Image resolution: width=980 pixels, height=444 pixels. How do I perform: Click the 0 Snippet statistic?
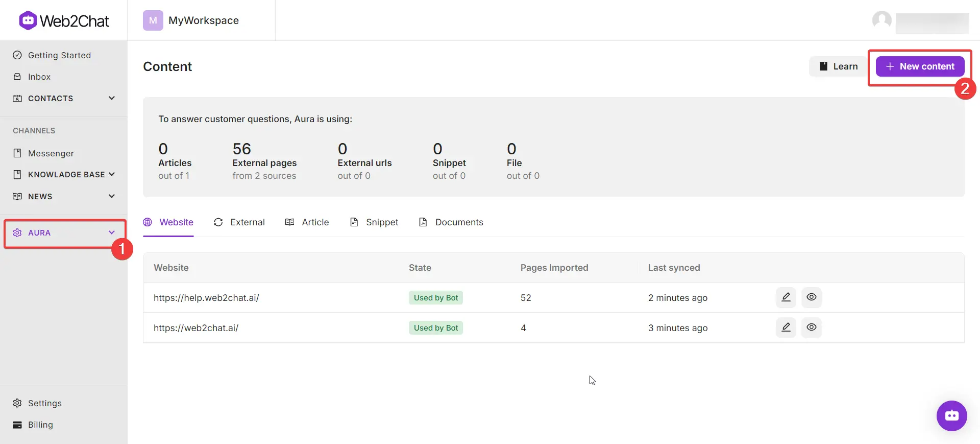pyautogui.click(x=449, y=161)
